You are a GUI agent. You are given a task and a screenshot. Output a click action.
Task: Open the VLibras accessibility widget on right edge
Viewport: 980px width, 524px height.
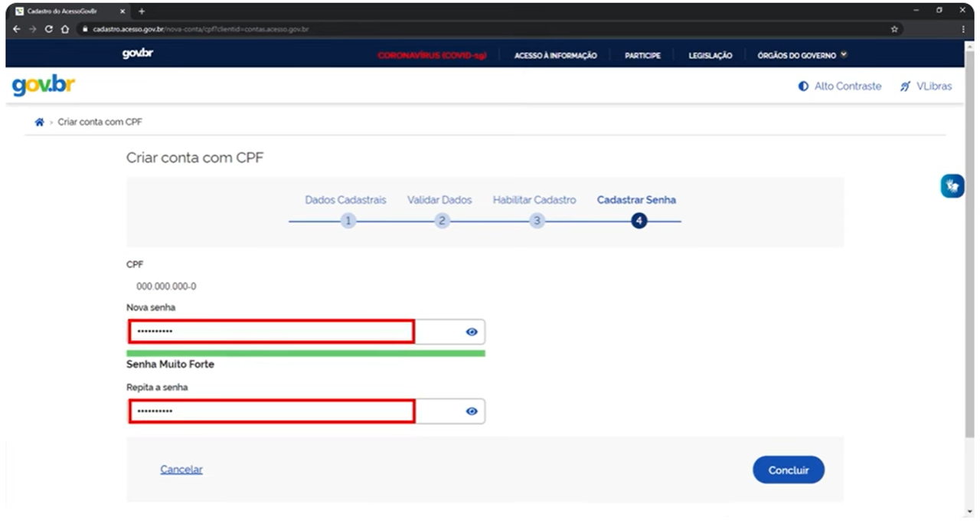(952, 186)
